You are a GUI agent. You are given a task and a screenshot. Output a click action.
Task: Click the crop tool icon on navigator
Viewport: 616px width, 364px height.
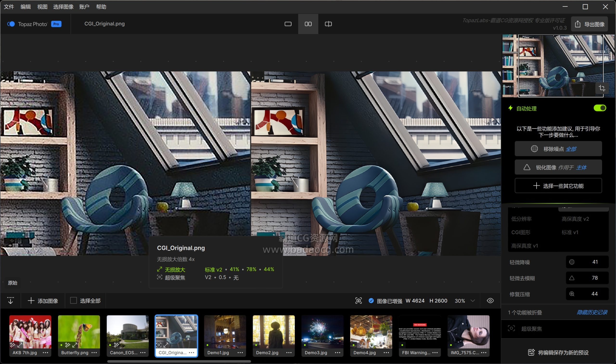(x=602, y=88)
